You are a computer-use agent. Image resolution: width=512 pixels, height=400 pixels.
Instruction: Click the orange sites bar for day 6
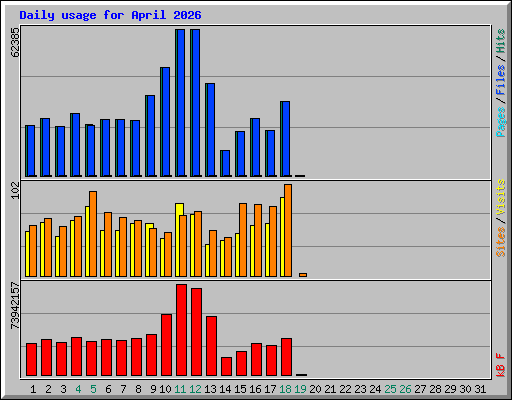(108, 244)
